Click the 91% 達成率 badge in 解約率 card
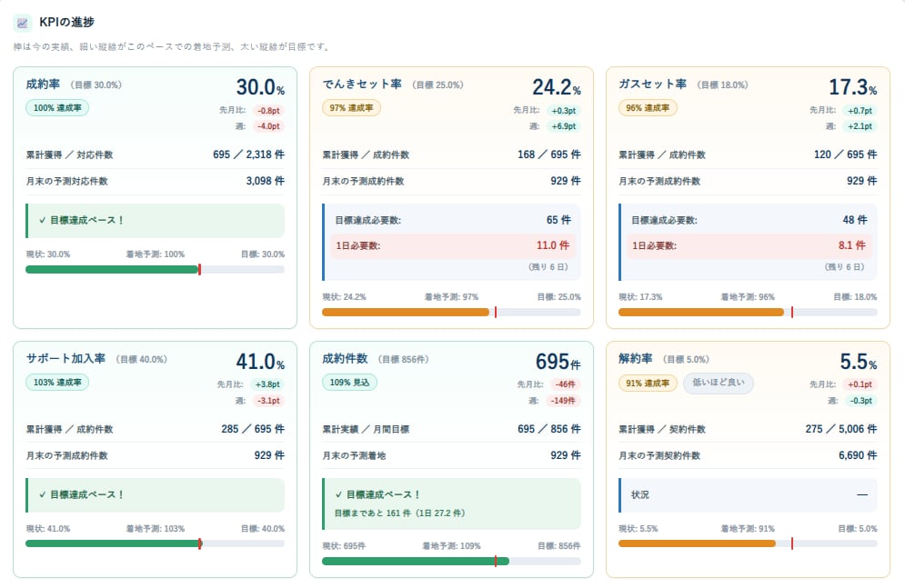 click(648, 383)
